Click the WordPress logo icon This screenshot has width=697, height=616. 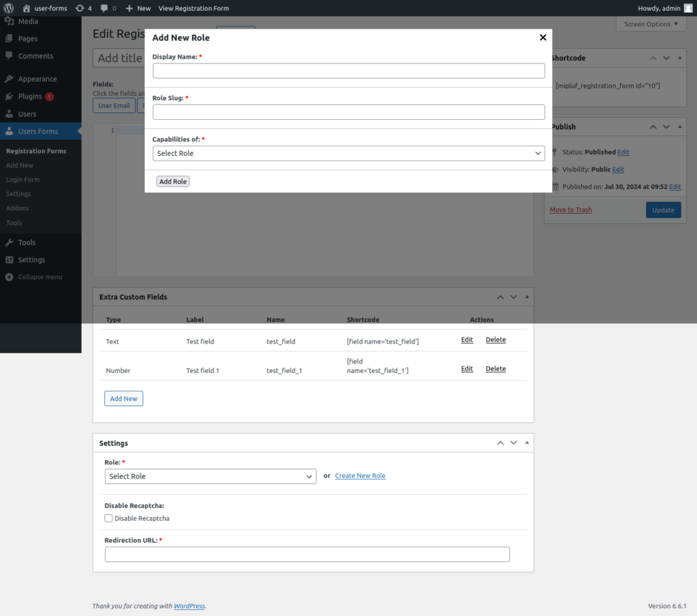(9, 8)
